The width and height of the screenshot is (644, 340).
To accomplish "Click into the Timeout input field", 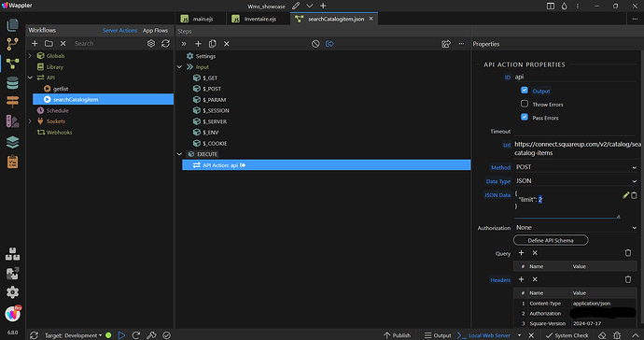I will click(575, 131).
